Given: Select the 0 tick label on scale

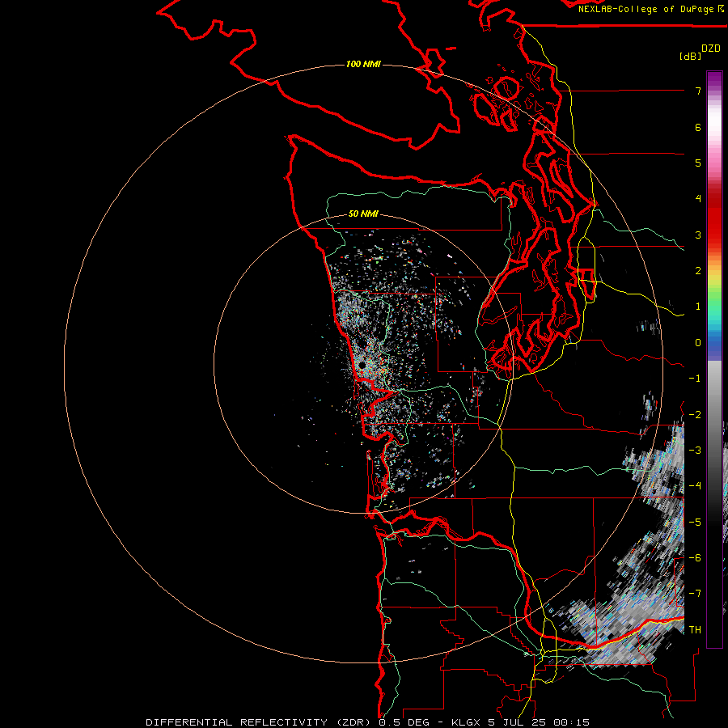Looking at the screenshot, I should 698,343.
